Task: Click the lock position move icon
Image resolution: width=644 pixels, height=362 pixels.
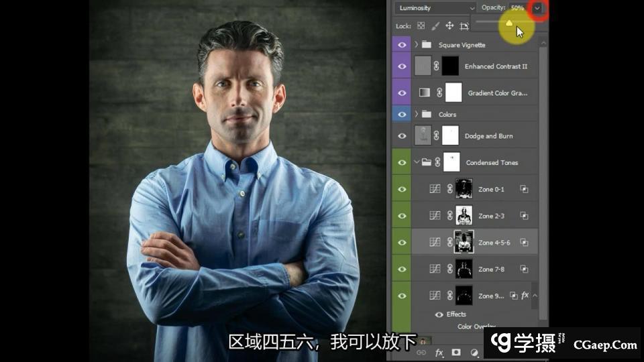Action: click(x=449, y=26)
